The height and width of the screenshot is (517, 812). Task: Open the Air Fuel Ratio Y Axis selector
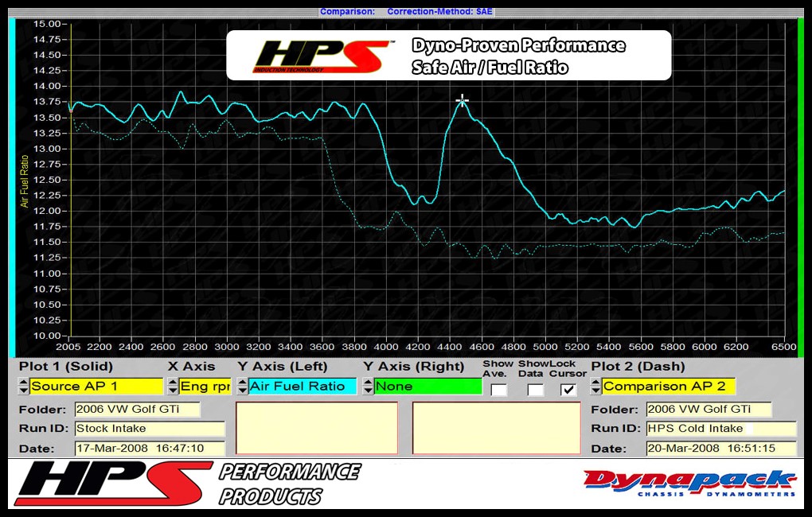[303, 386]
